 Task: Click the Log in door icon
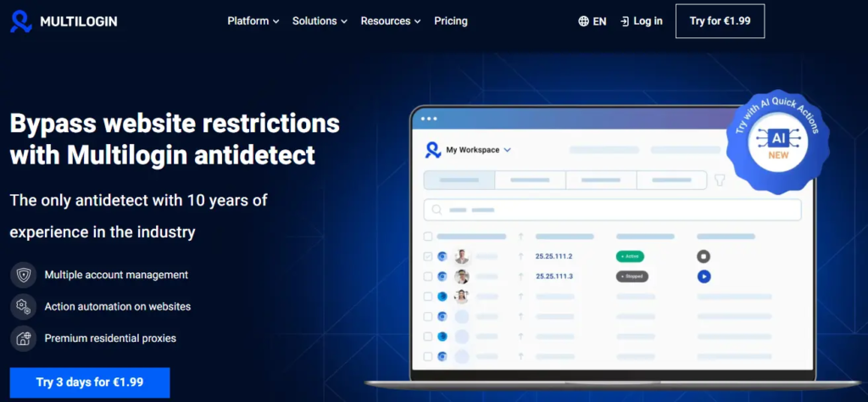tap(625, 21)
